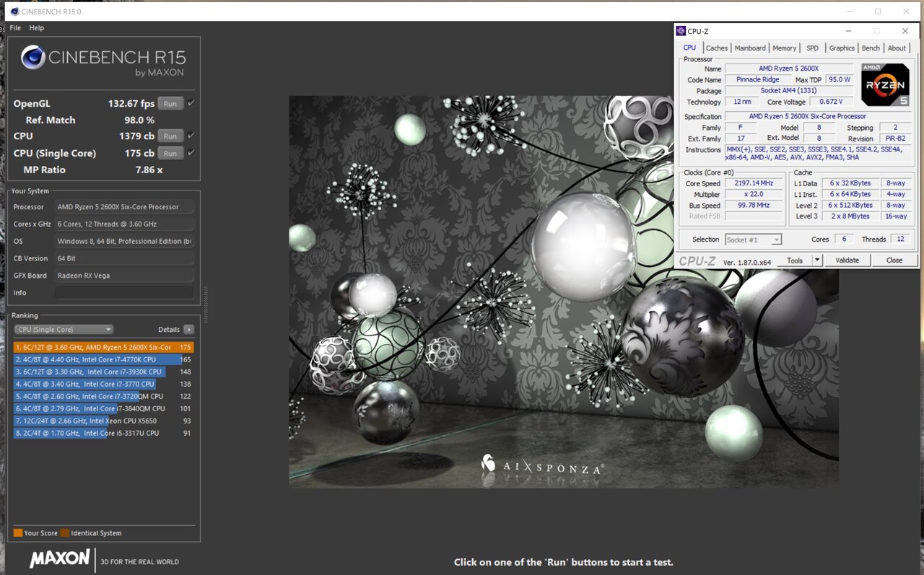Viewport: 924px width, 575px height.
Task: Click the Cinebench R15 logo sphere icon
Action: click(x=33, y=58)
